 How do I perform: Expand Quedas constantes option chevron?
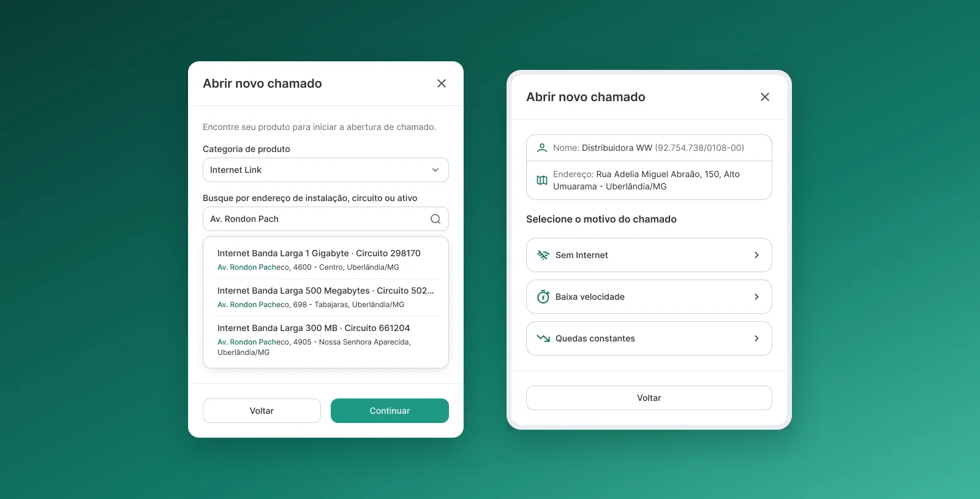[756, 338]
